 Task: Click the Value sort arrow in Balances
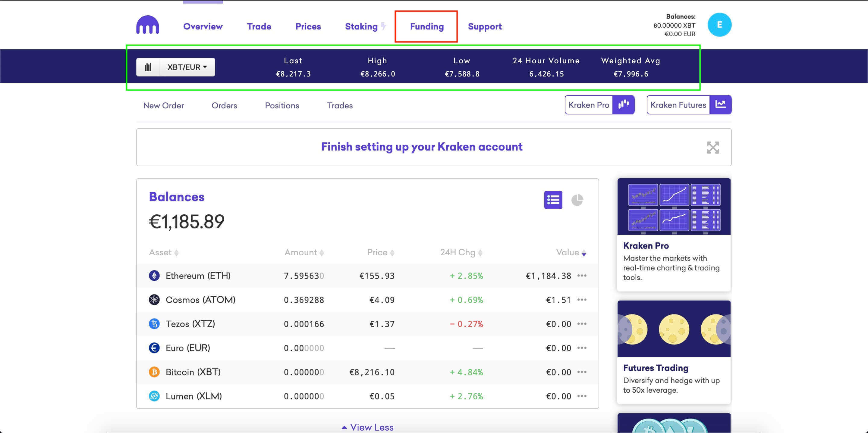585,253
